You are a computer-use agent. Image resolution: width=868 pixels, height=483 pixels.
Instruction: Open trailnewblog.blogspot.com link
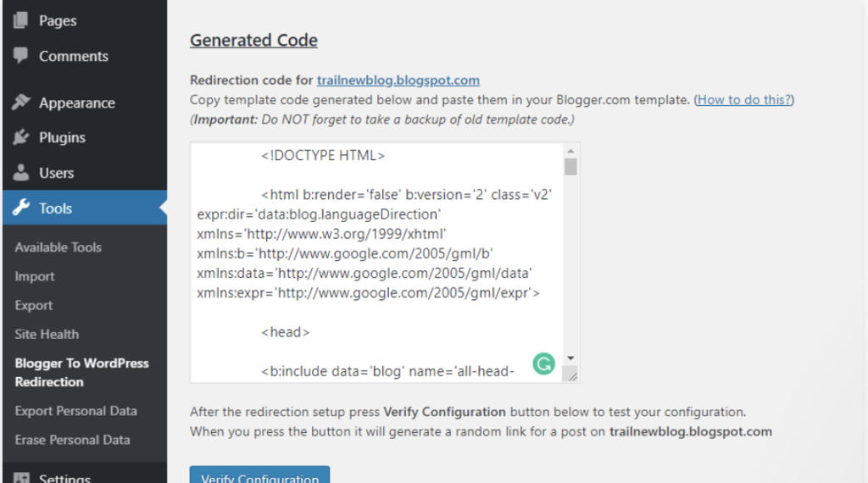tap(398, 80)
